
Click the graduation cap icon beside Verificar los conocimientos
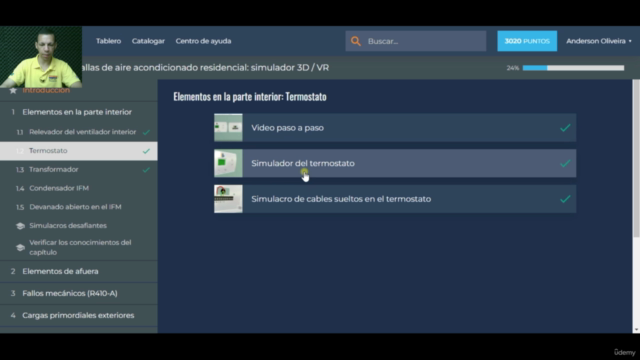(x=20, y=247)
